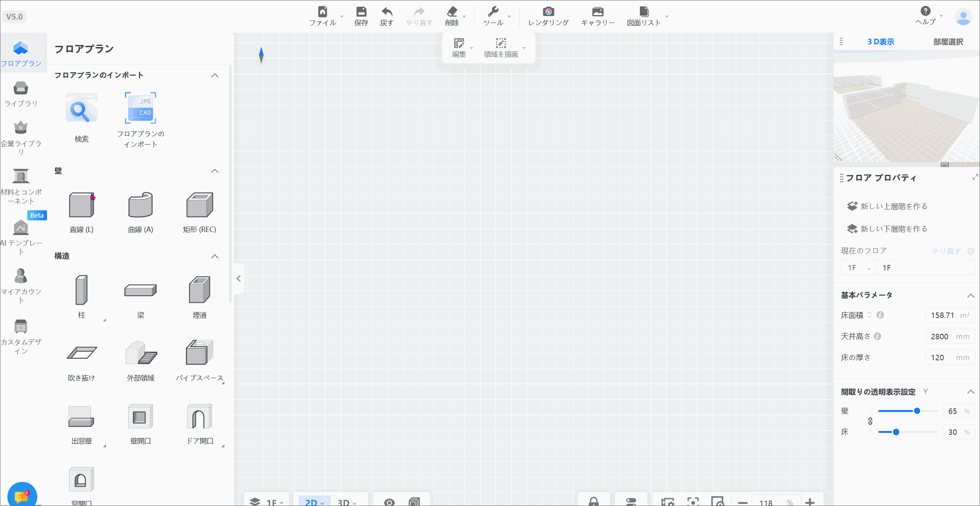Toggle the eye visibility icon in bottom bar
Image resolution: width=980 pixels, height=506 pixels.
389,502
